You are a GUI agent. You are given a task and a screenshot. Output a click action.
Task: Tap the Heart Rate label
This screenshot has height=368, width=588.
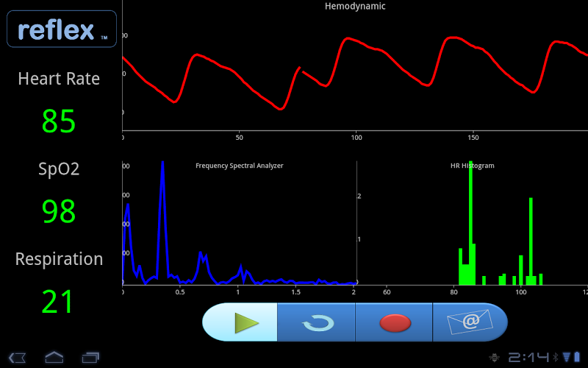point(59,79)
